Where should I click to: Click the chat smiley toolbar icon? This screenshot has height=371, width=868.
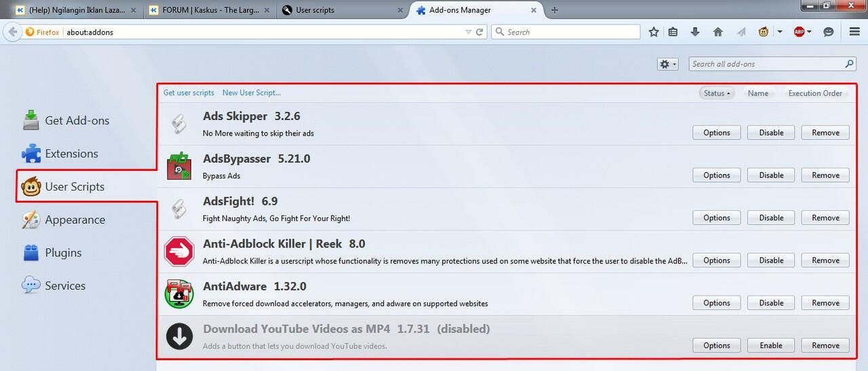[828, 32]
